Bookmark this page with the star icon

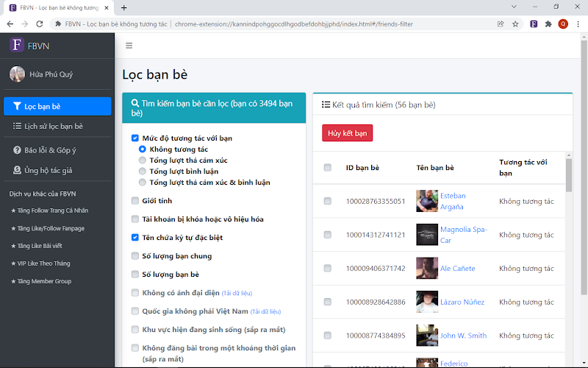[515, 24]
